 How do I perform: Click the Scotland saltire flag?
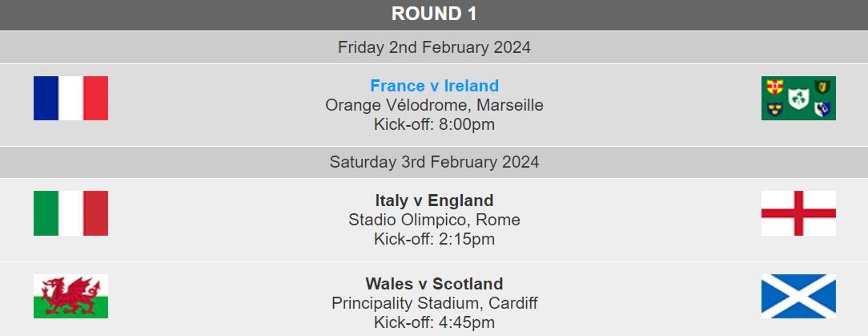(x=798, y=296)
